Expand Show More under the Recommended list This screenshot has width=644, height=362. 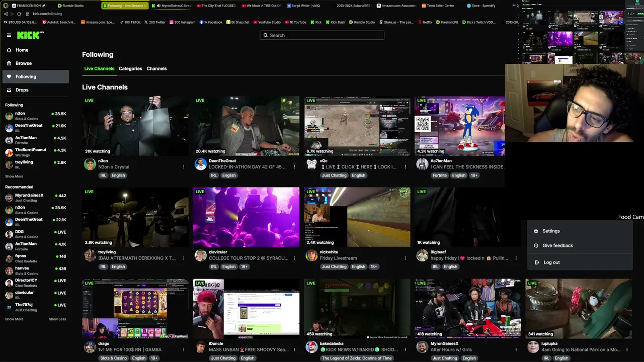click(x=14, y=319)
